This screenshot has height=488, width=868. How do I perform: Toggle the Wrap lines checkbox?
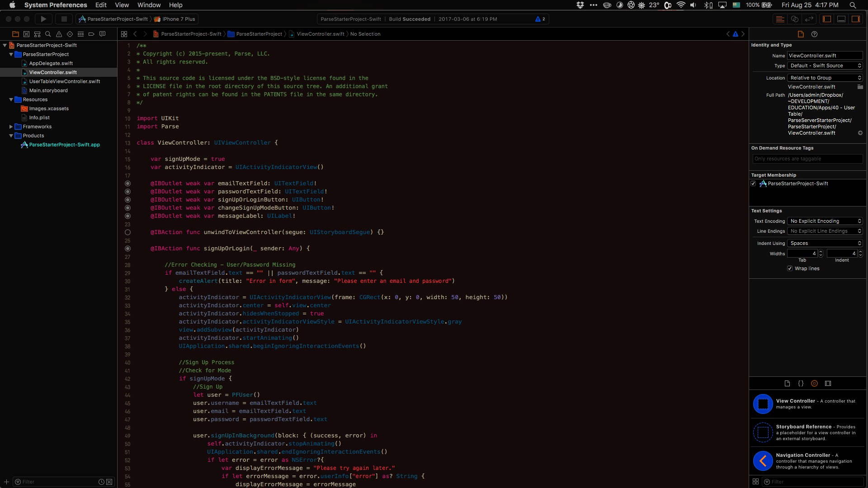[790, 268]
